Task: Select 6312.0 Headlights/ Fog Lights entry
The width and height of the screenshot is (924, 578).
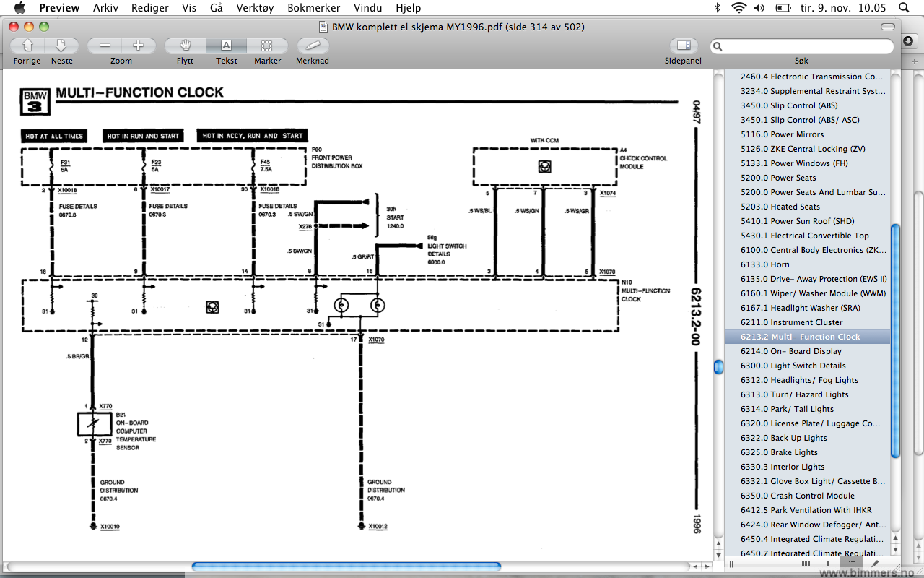Action: pos(806,380)
